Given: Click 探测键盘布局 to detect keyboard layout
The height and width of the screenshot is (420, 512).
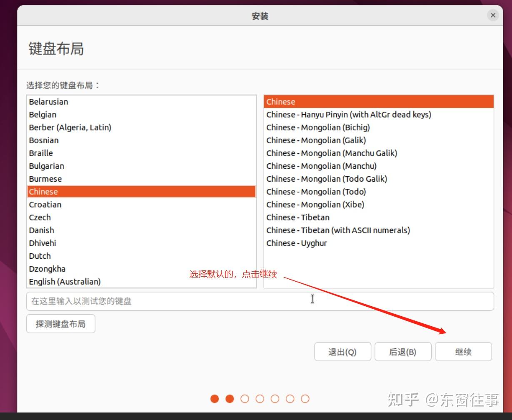Looking at the screenshot, I should (60, 323).
